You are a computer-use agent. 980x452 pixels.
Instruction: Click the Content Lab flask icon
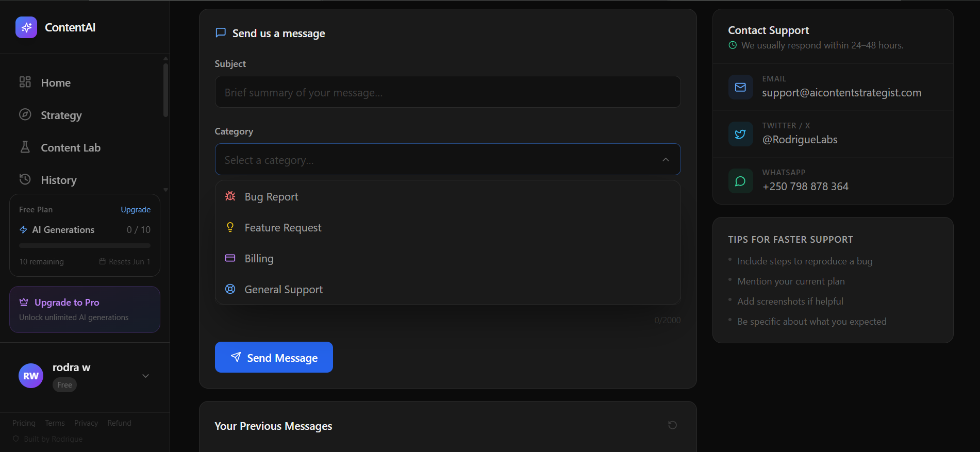click(25, 147)
